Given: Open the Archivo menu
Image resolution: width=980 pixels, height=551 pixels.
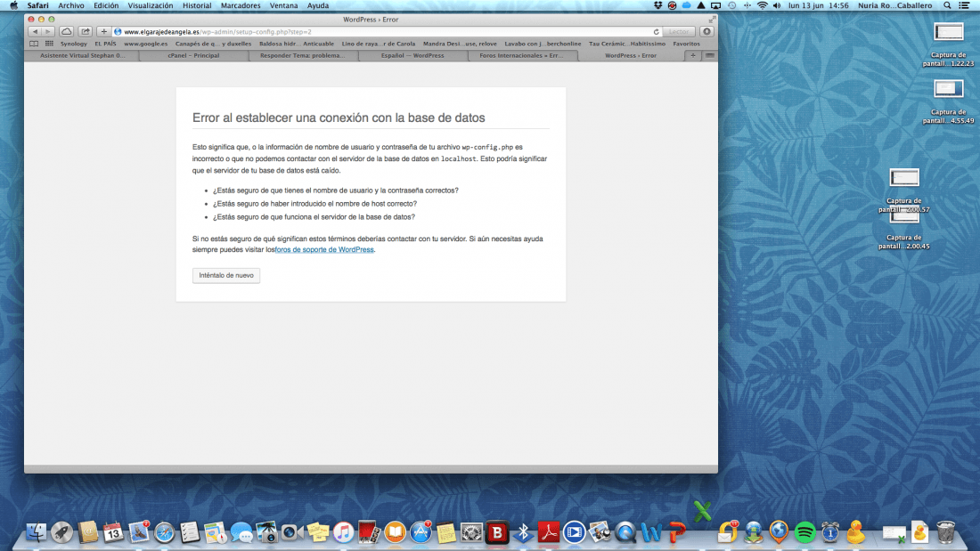Looking at the screenshot, I should [x=71, y=5].
